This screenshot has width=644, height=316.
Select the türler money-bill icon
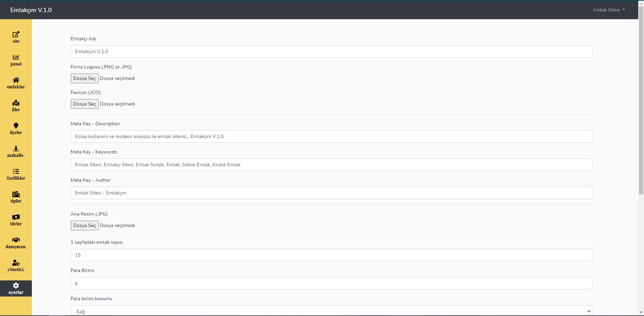coord(16,217)
